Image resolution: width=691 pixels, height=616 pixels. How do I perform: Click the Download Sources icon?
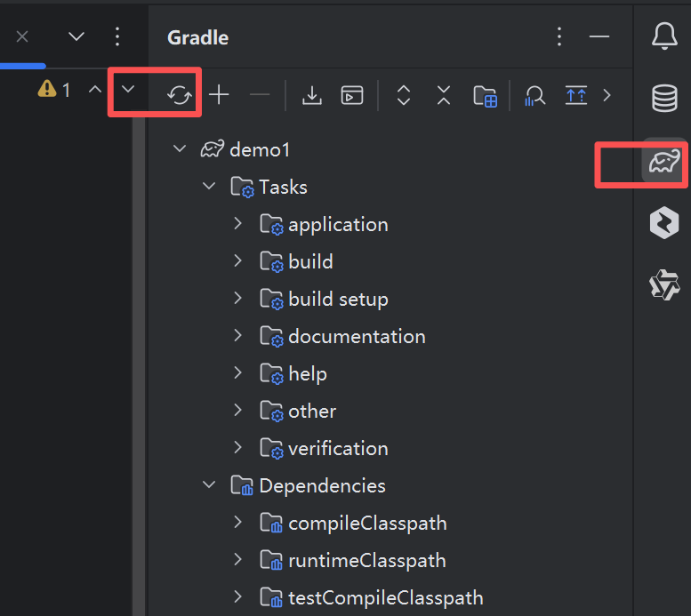coord(312,95)
